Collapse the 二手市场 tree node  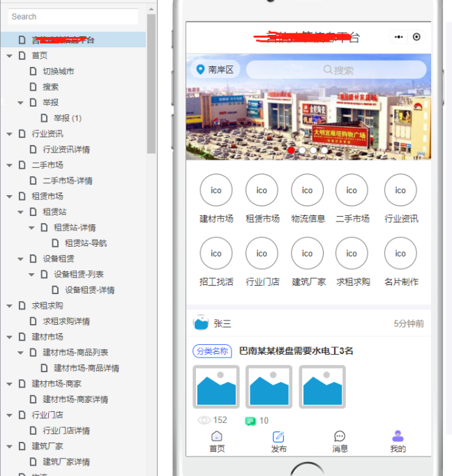(x=10, y=165)
